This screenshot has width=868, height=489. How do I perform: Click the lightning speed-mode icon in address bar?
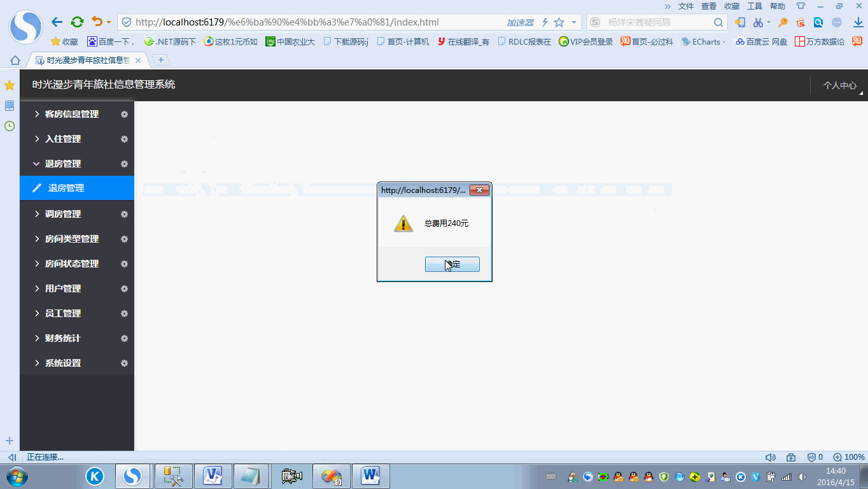click(x=545, y=22)
